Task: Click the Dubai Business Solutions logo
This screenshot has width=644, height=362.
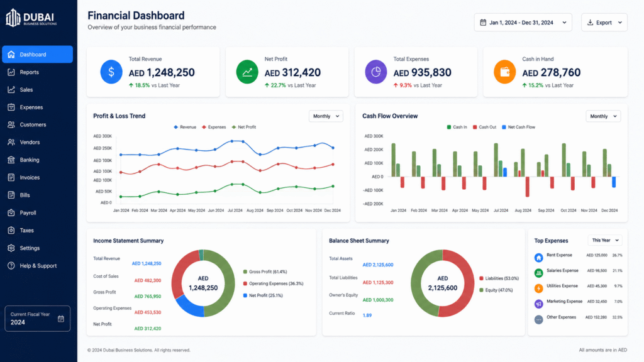Action: (31, 18)
